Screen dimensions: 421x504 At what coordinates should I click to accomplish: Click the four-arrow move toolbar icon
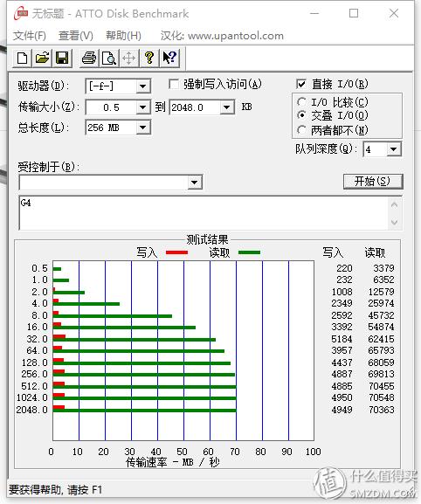tap(129, 59)
